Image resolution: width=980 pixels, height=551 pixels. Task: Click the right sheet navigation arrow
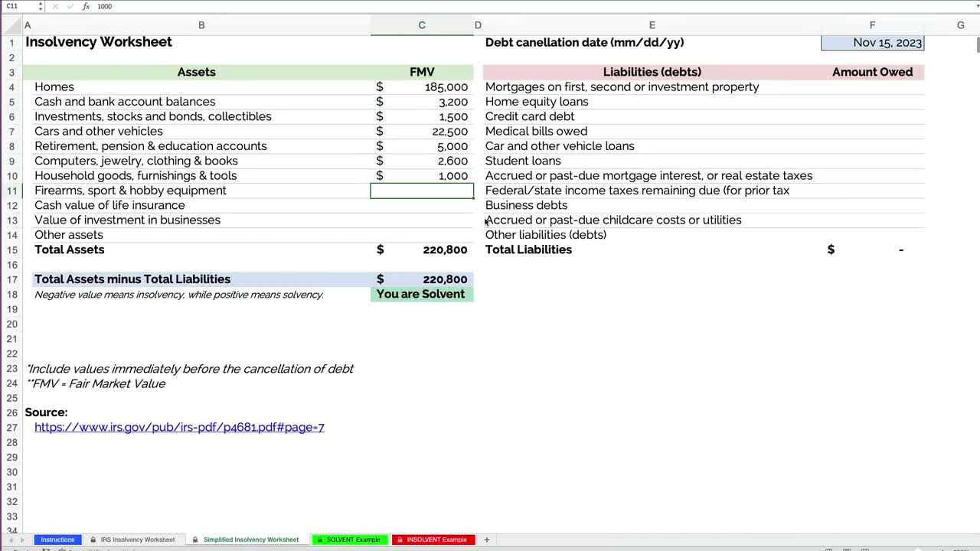[22, 540]
